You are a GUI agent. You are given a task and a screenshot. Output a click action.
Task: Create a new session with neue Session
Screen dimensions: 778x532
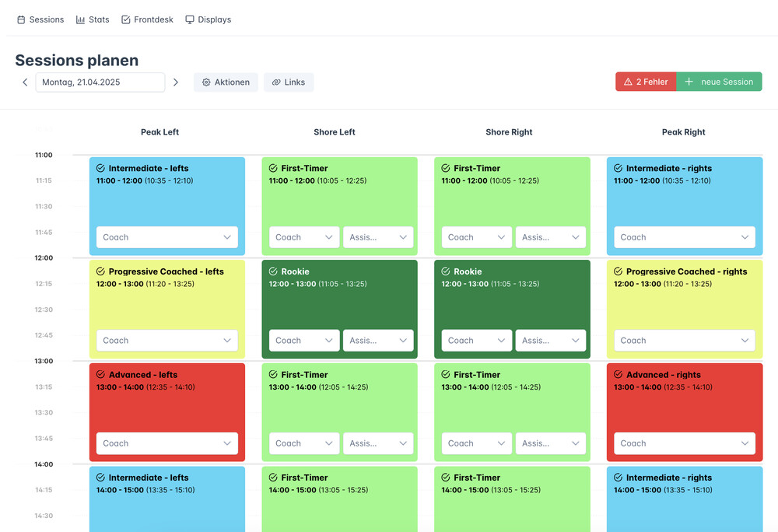(x=719, y=82)
